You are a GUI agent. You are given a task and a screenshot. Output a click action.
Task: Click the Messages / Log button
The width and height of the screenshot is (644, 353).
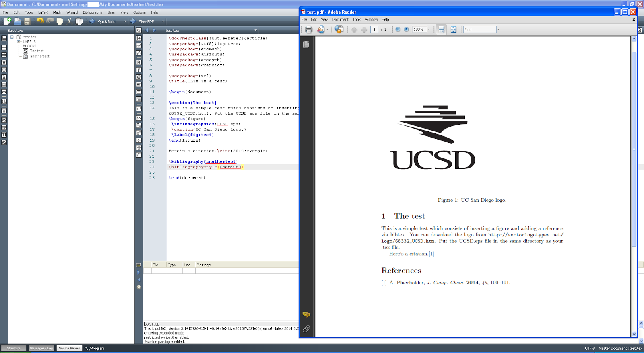41,348
